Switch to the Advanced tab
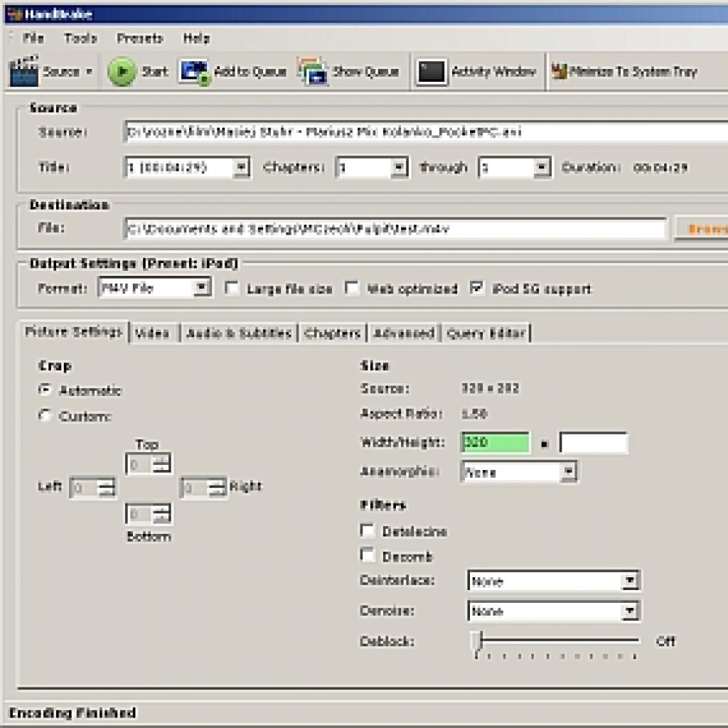The image size is (728, 728). [x=404, y=333]
